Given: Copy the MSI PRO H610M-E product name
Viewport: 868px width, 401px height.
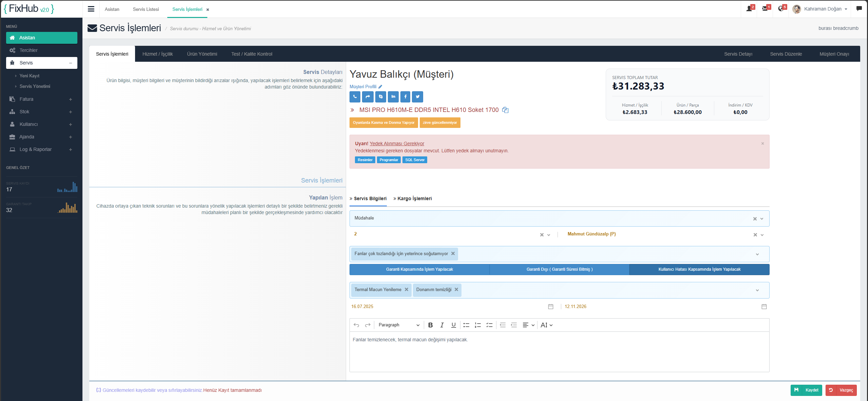Looking at the screenshot, I should [x=505, y=110].
